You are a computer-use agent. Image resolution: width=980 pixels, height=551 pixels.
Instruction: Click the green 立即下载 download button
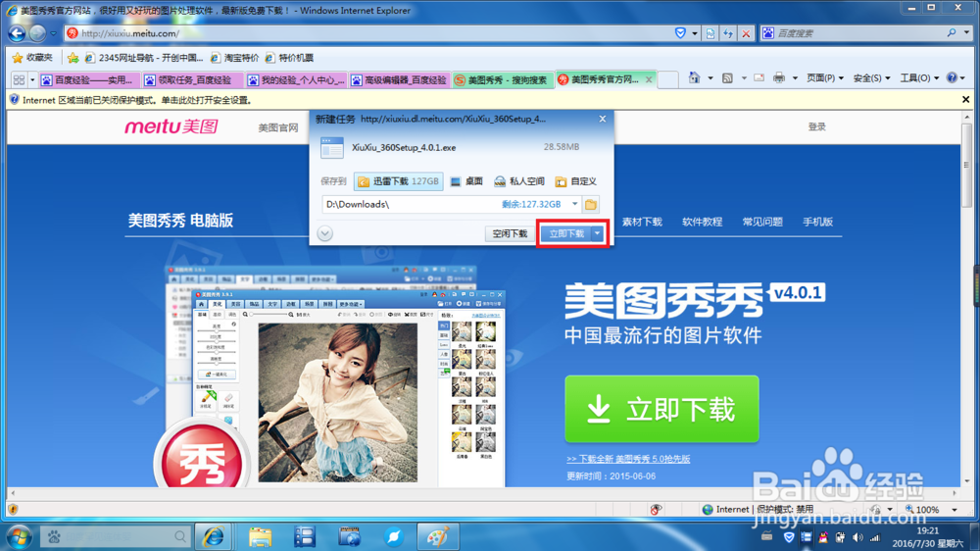pyautogui.click(x=661, y=409)
